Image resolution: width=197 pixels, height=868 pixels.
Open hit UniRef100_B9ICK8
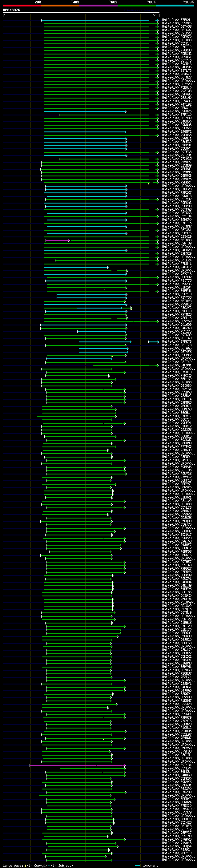(x=177, y=33)
